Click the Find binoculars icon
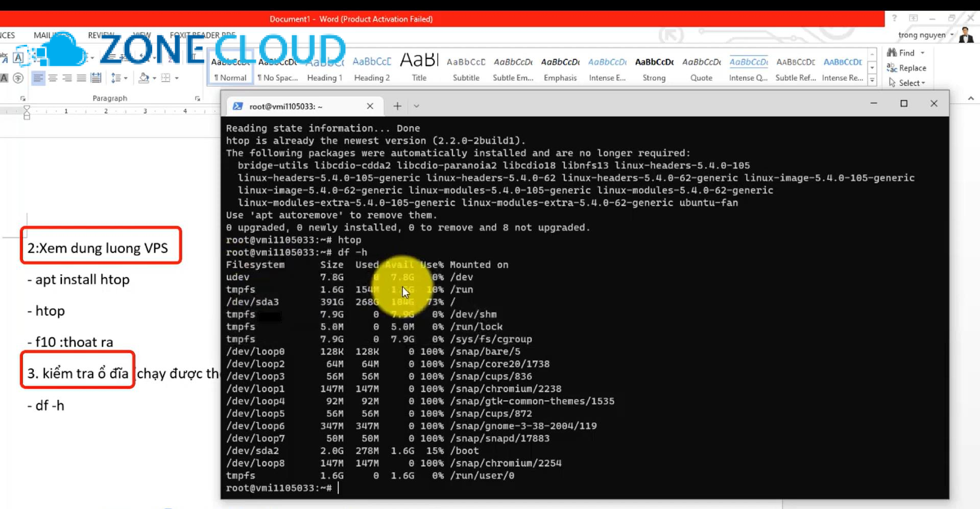Image resolution: width=980 pixels, height=509 pixels. [x=892, y=53]
